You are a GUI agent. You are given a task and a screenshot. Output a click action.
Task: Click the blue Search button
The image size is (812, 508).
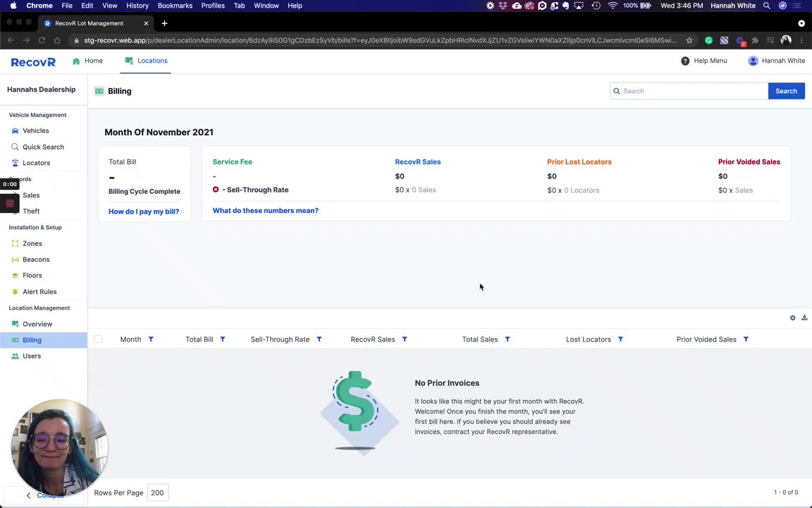[x=786, y=91]
